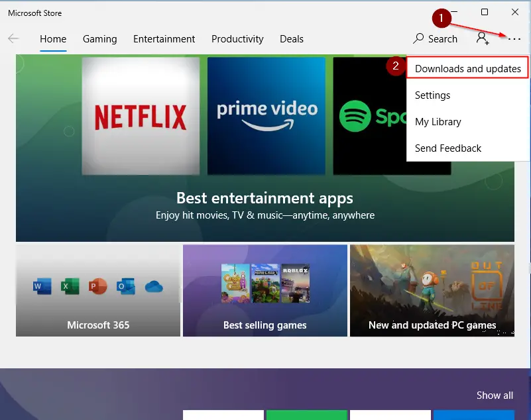
Task: Select the Candy Crush game thumbnail
Action: (x=235, y=284)
